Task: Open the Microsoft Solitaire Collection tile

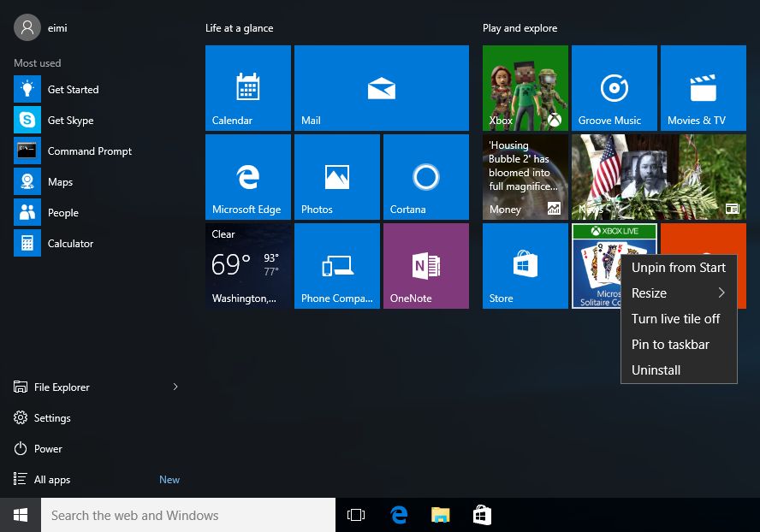Action: tap(597, 265)
